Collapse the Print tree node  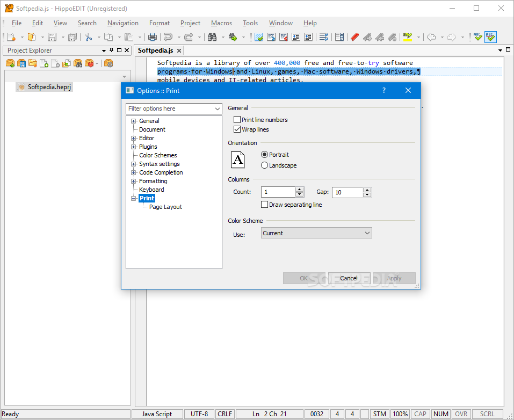click(133, 198)
